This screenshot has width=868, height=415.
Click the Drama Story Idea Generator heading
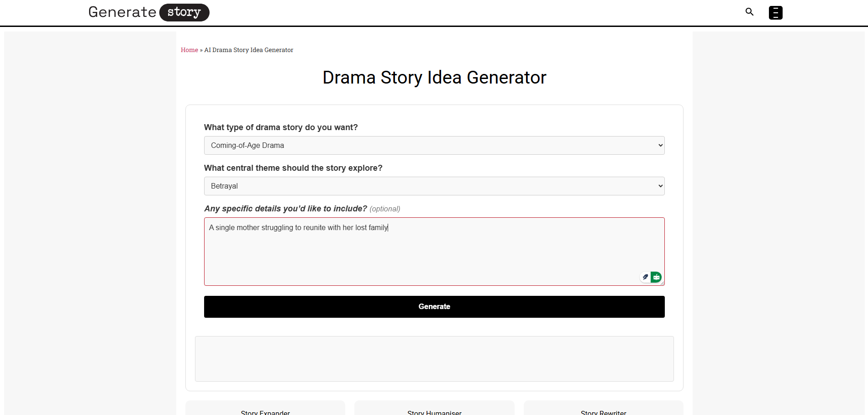434,78
